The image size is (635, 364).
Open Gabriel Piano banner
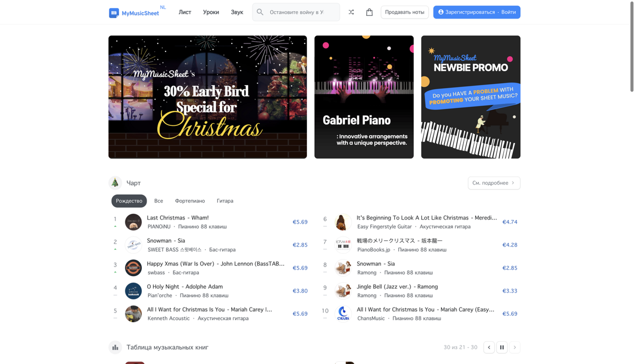(364, 97)
